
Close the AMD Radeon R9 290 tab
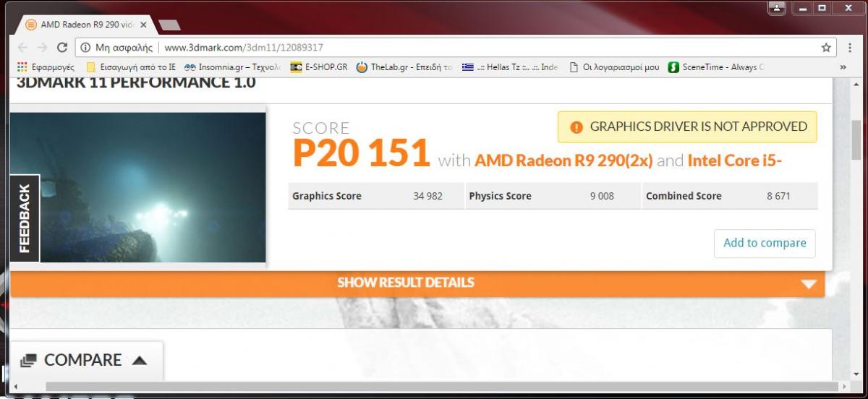(143, 25)
